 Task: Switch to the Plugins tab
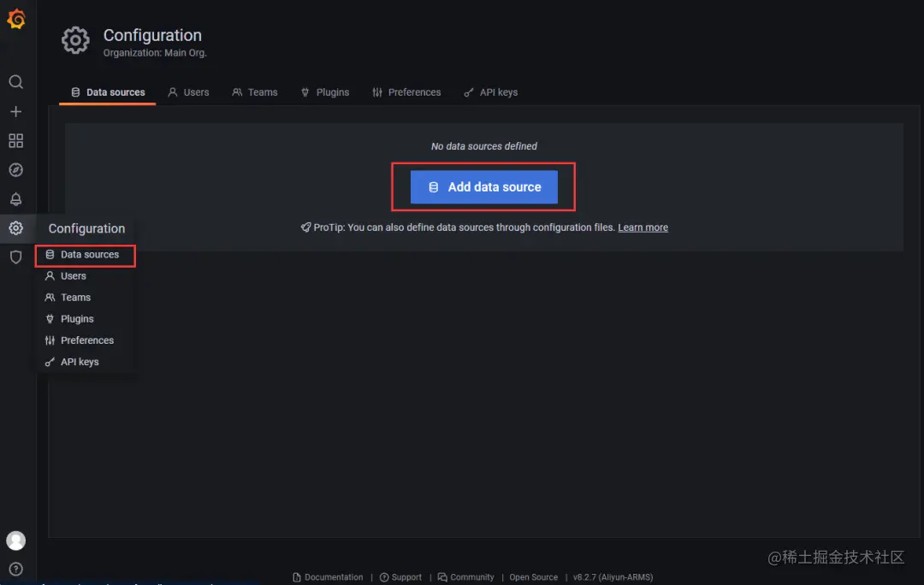(325, 92)
